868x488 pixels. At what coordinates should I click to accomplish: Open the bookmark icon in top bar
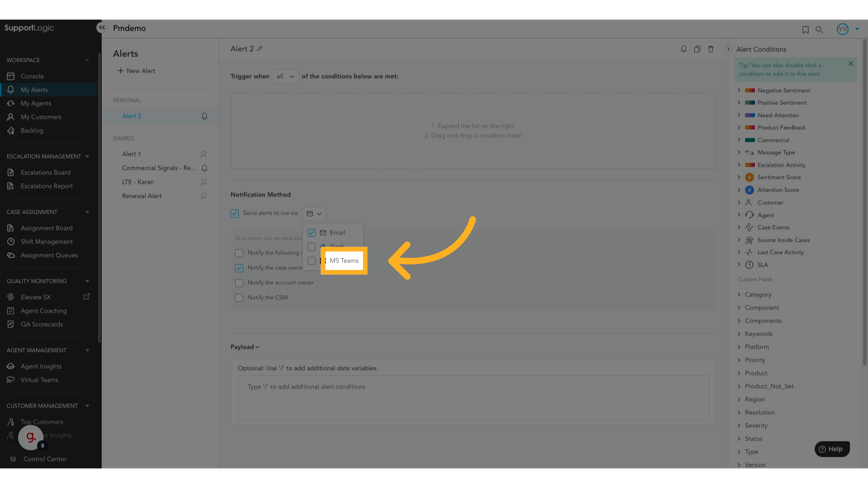(x=805, y=30)
